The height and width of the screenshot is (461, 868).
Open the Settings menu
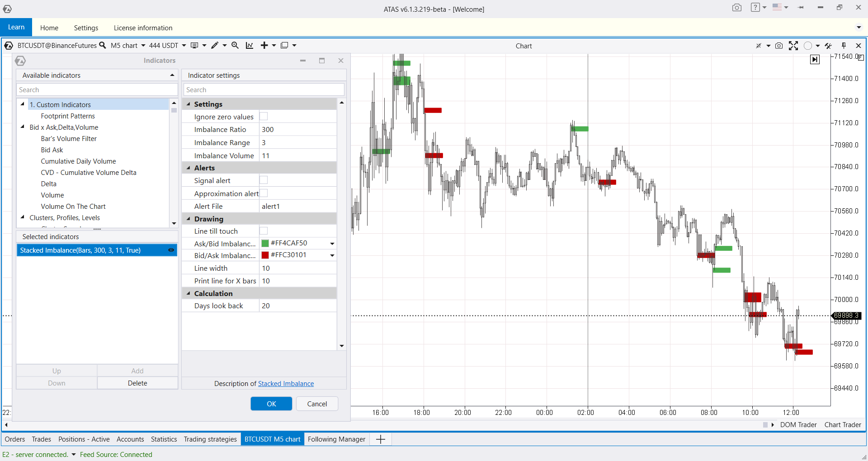[86, 28]
